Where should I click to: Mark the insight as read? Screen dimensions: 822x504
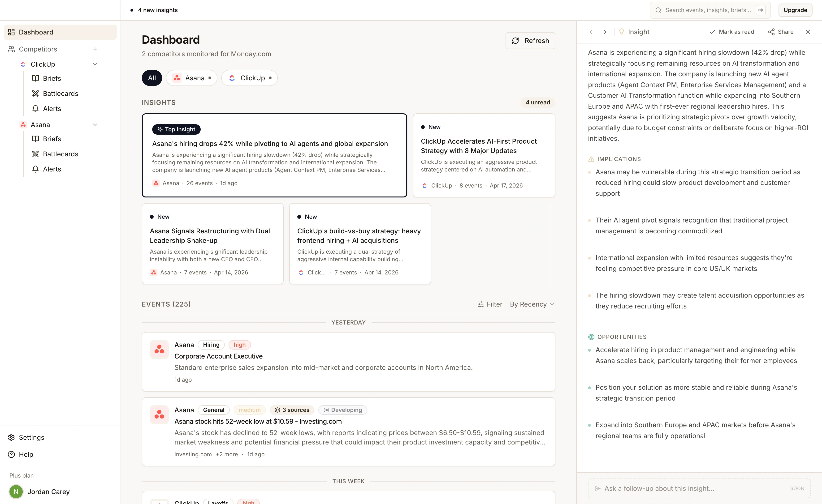point(731,32)
